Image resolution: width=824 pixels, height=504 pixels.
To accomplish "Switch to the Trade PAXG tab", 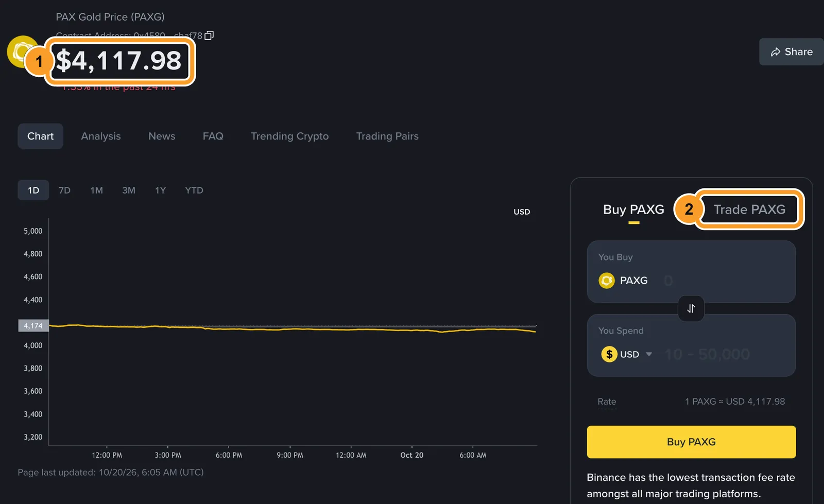I will pyautogui.click(x=749, y=210).
